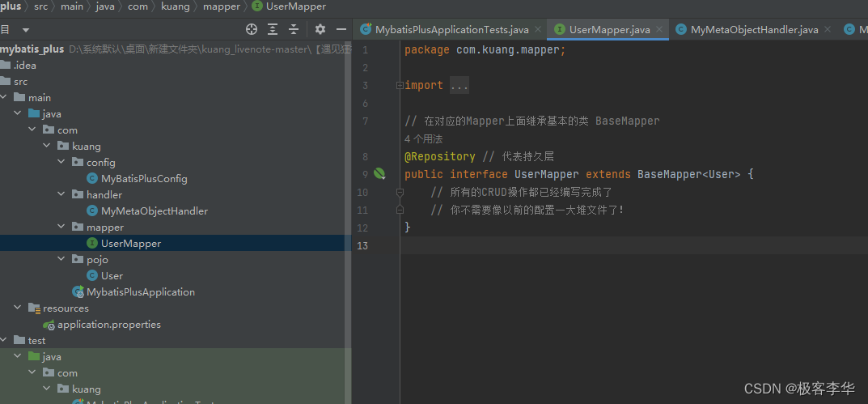Close the MyMetaObjectHandler.java tab
This screenshot has width=868, height=404.
pyautogui.click(x=828, y=30)
